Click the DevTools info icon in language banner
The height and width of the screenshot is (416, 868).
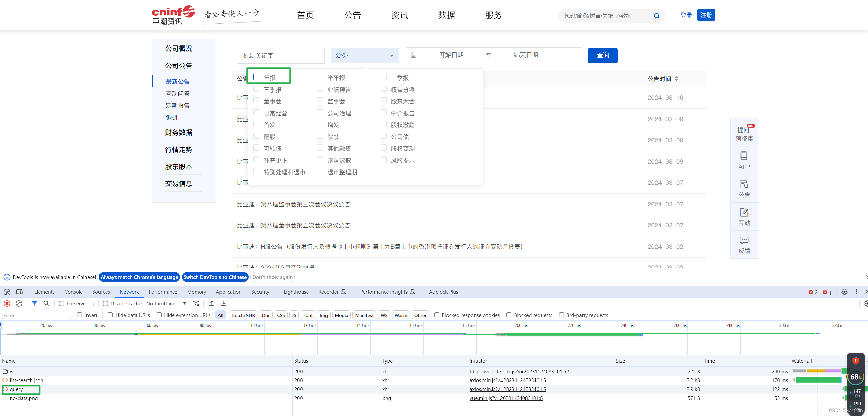coord(7,277)
